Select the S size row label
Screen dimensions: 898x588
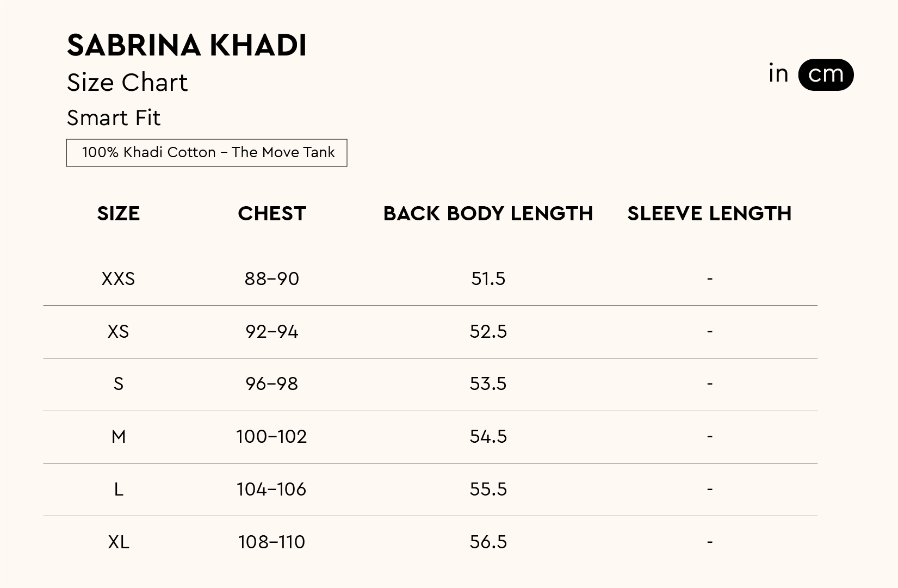[118, 384]
